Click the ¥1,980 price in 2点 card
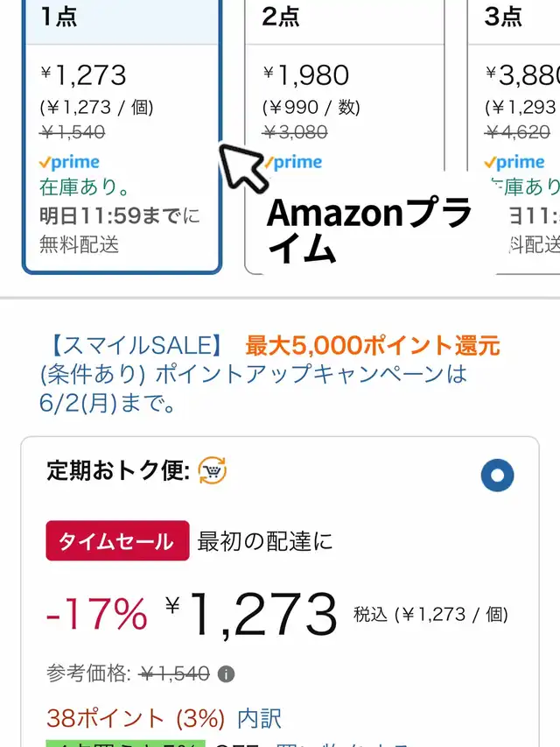Viewport: 560px width, 747px height. coord(305,75)
